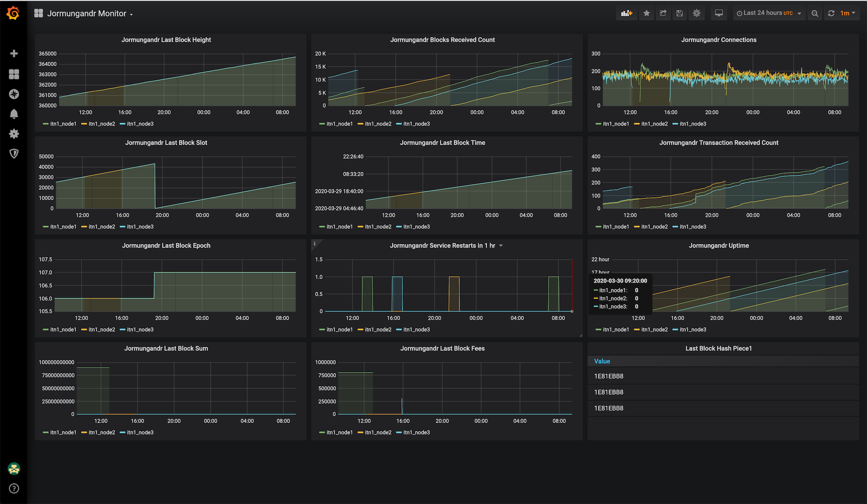Open Jormungandr Last Block Time panel title
This screenshot has height=504, width=867.
443,143
